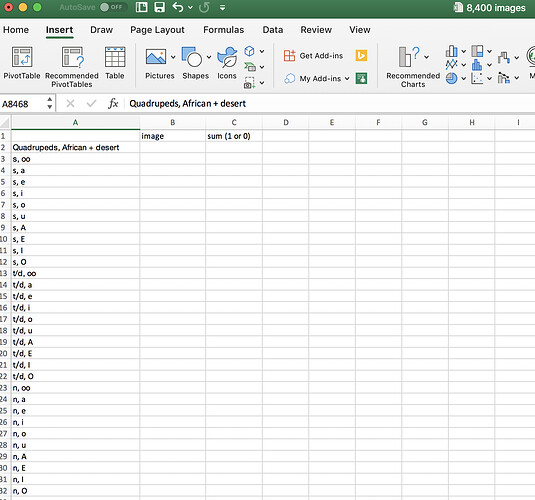535x500 pixels.
Task: Redo the last action
Action: (x=204, y=7)
